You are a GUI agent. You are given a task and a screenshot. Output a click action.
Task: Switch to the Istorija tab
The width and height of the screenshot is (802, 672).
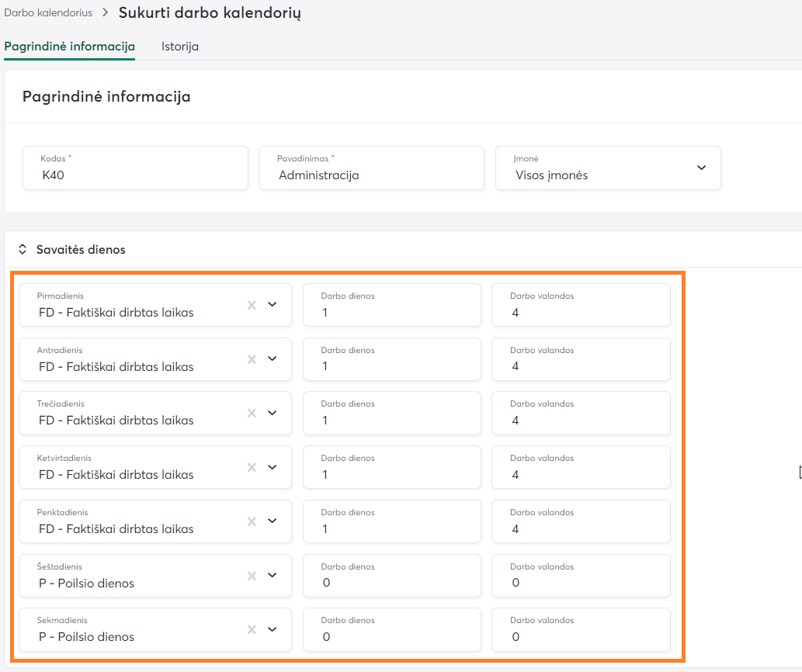point(180,47)
